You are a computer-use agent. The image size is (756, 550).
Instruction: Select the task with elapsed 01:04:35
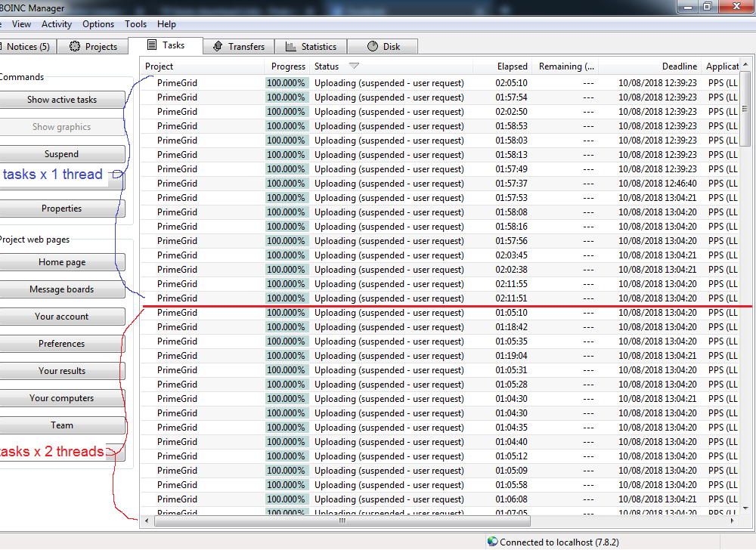(x=440, y=428)
